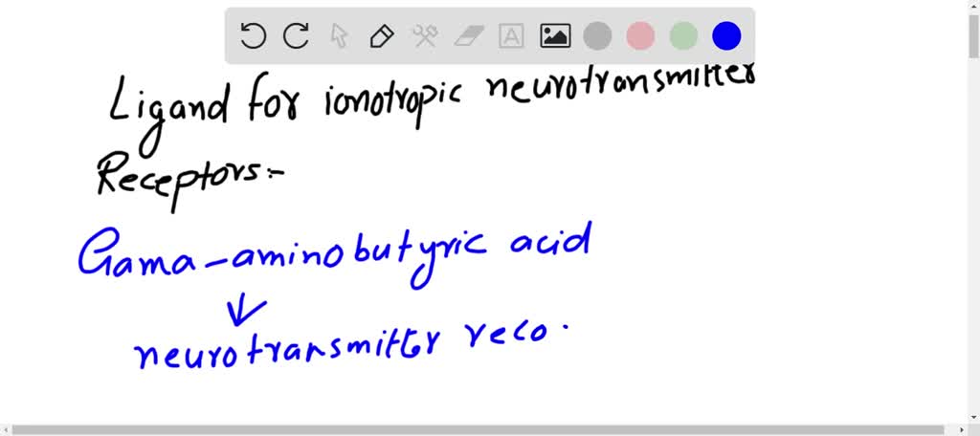The image size is (980, 436).
Task: Undo the last stroke
Action: click(253, 36)
